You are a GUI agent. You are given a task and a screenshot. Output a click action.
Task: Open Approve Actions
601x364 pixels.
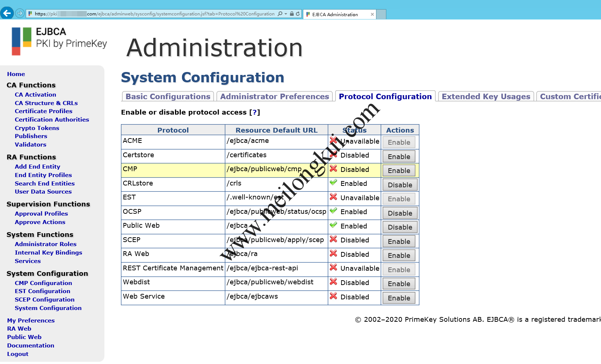(40, 222)
